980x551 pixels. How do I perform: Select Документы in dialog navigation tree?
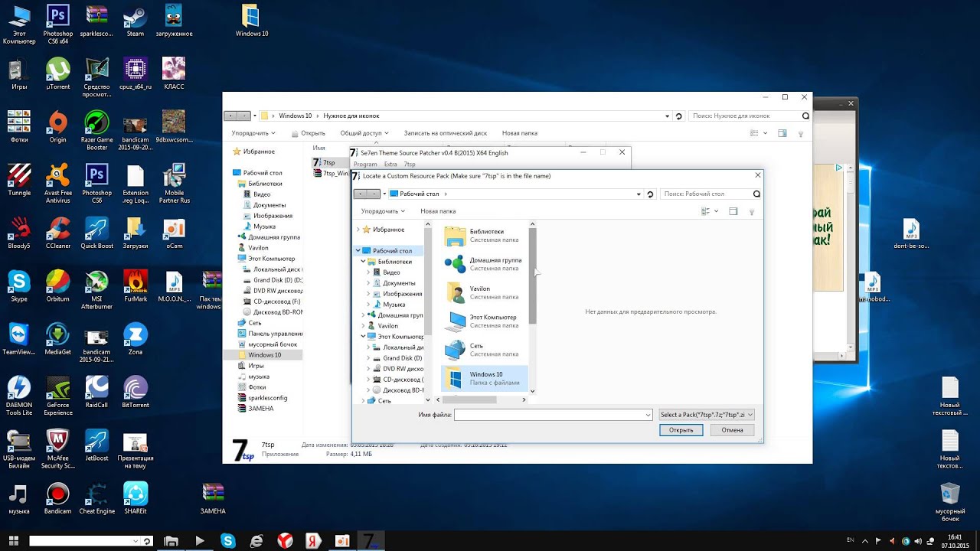pos(399,283)
